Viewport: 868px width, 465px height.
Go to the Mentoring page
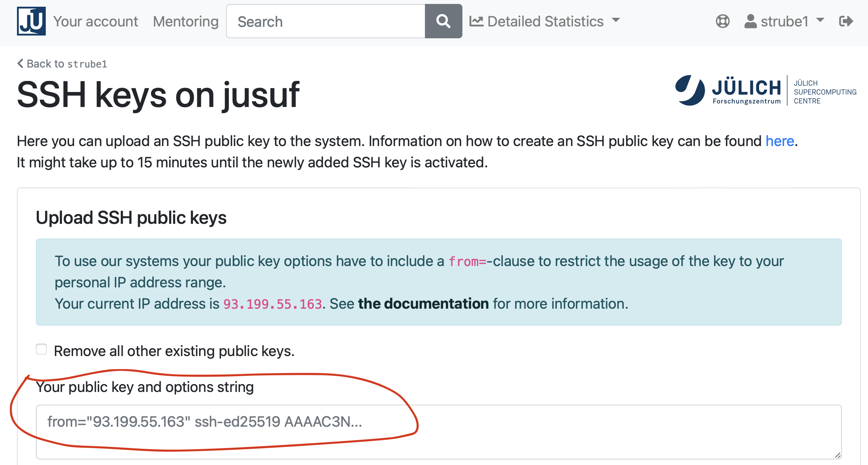pyautogui.click(x=185, y=21)
